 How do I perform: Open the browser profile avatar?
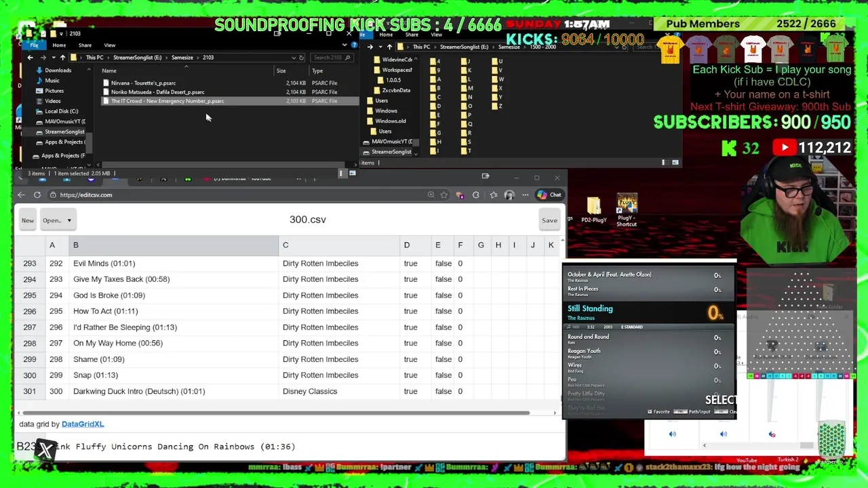click(509, 195)
